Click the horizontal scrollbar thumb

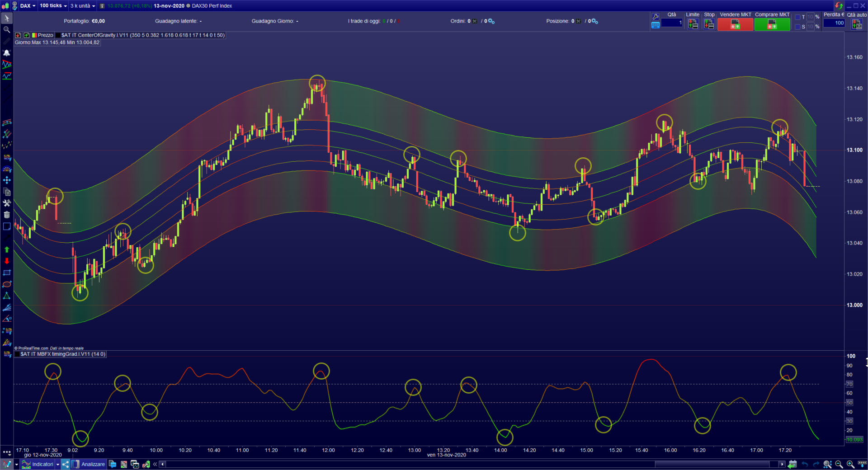[712, 464]
